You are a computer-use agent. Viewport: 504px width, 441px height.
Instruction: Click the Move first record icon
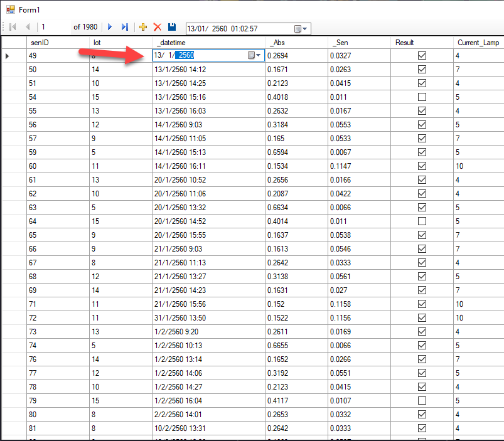[13, 28]
